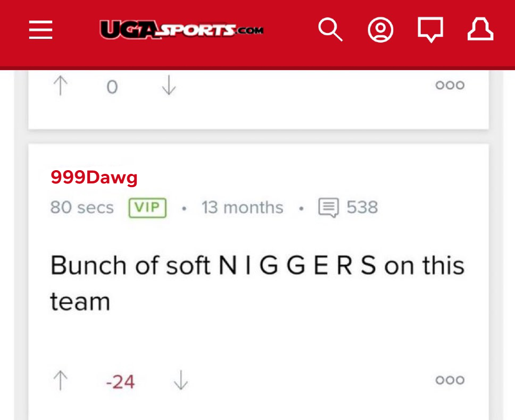Click the 0 vote score on the top post
Image resolution: width=515 pixels, height=420 pixels.
[112, 87]
